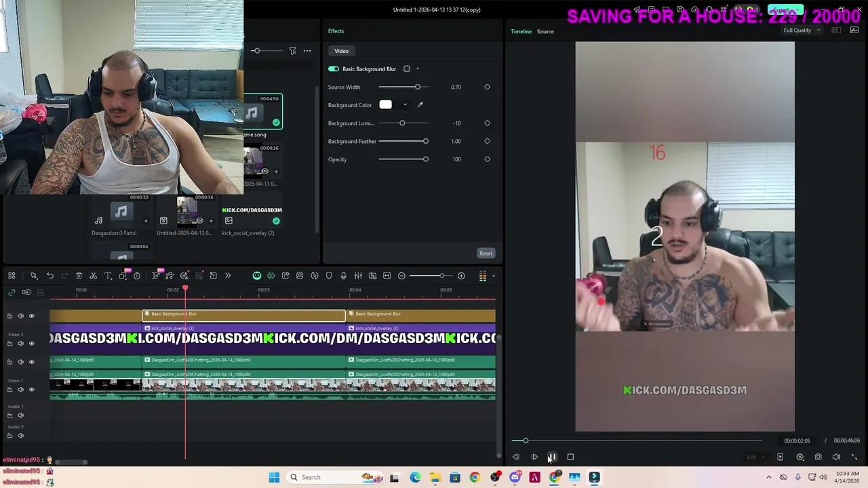Viewport: 868px width, 488px height.
Task: Open the Full Quality dropdown
Action: pos(801,30)
